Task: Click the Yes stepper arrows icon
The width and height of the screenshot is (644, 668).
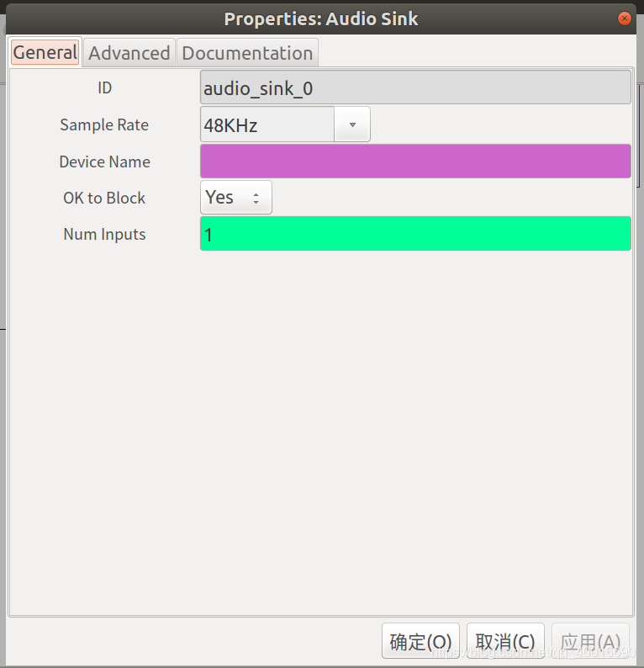Action: [x=256, y=198]
